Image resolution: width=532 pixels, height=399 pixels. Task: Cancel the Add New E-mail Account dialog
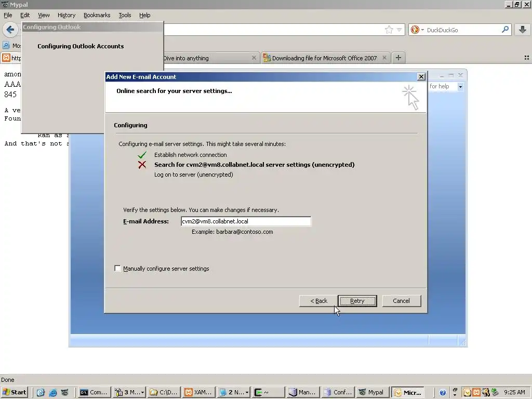pyautogui.click(x=402, y=301)
